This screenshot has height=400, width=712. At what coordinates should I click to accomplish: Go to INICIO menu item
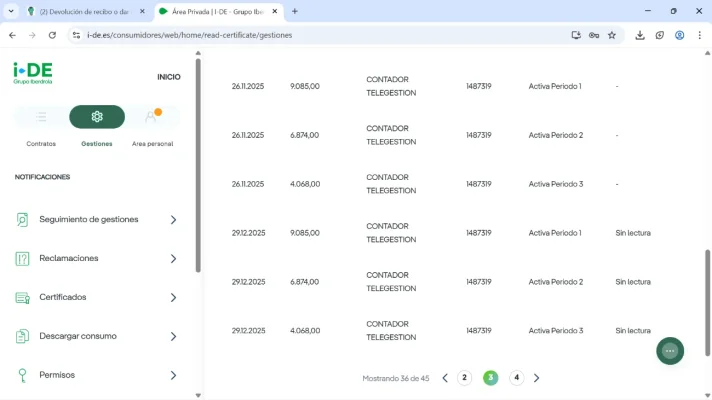169,77
